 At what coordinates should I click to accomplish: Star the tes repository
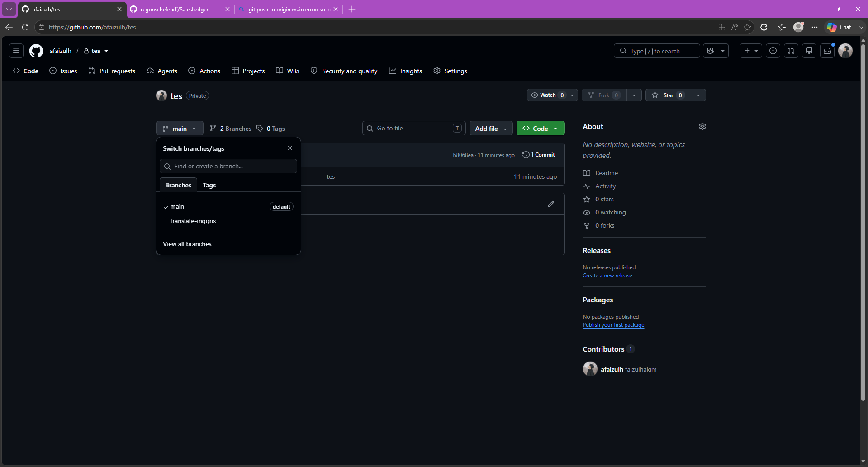click(x=668, y=95)
